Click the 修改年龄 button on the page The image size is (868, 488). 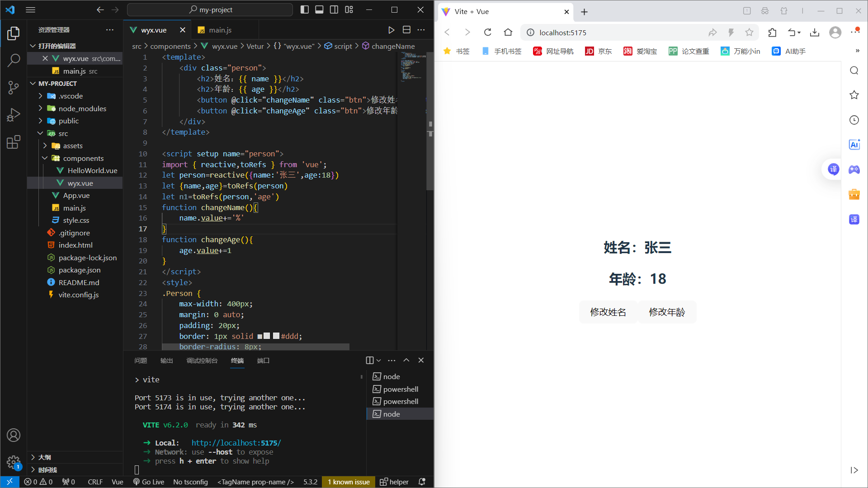coord(667,312)
